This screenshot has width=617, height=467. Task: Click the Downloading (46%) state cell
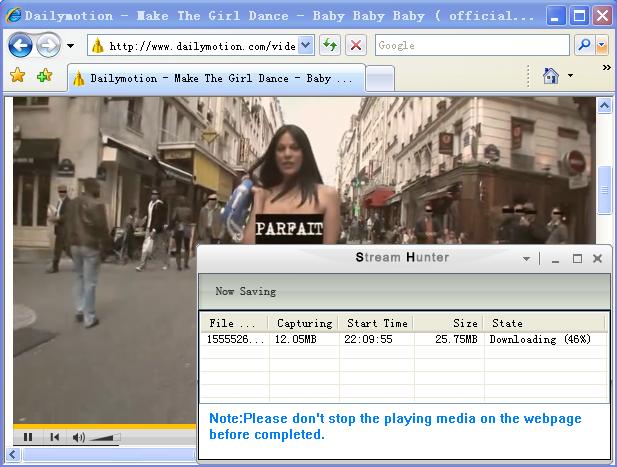pos(540,339)
